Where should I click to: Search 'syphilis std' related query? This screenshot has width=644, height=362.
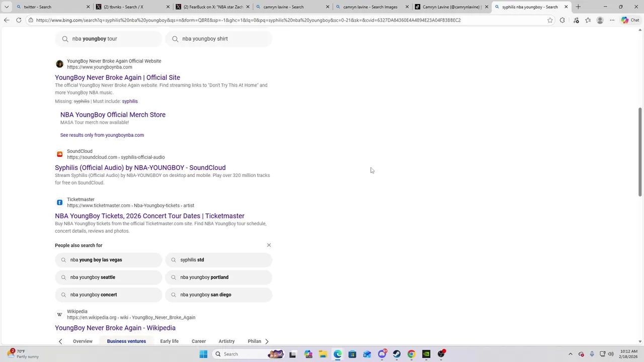click(x=219, y=260)
